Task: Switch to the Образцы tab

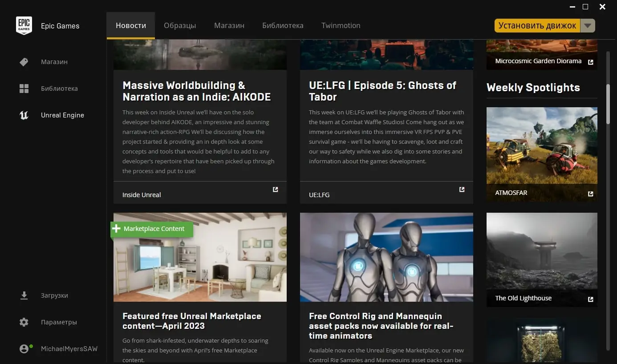Action: pos(180,25)
